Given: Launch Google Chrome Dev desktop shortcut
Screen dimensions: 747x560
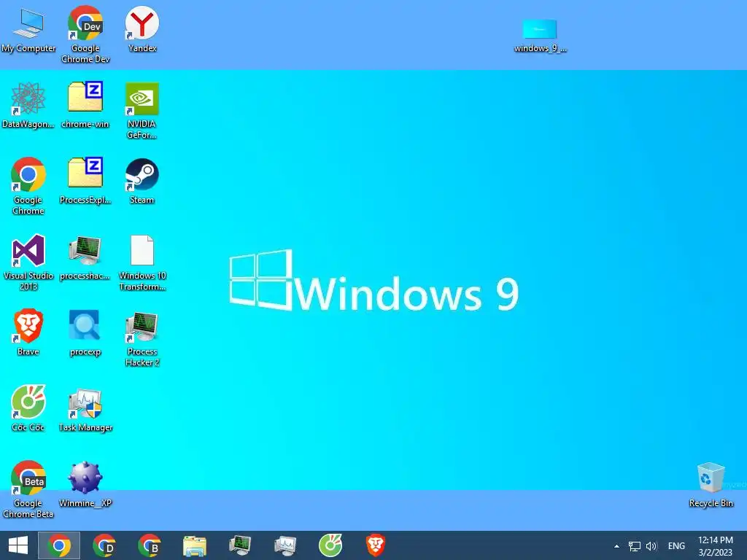Looking at the screenshot, I should [85, 34].
